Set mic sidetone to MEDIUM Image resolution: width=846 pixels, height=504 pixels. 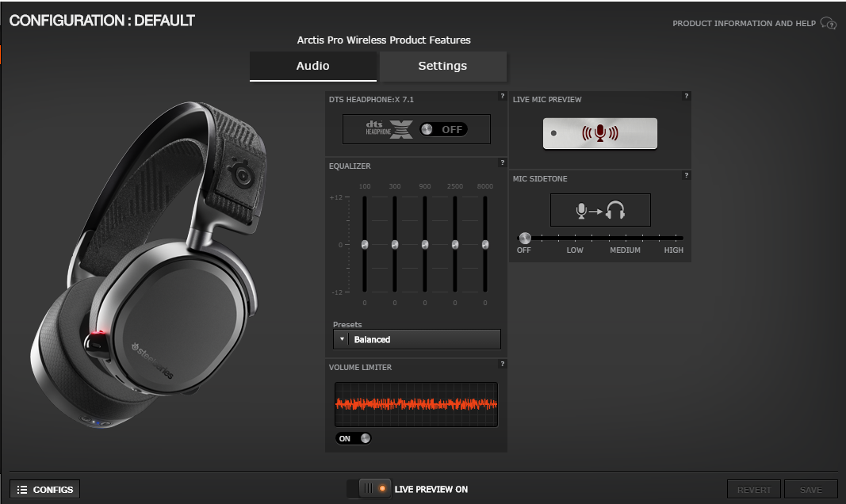click(625, 250)
